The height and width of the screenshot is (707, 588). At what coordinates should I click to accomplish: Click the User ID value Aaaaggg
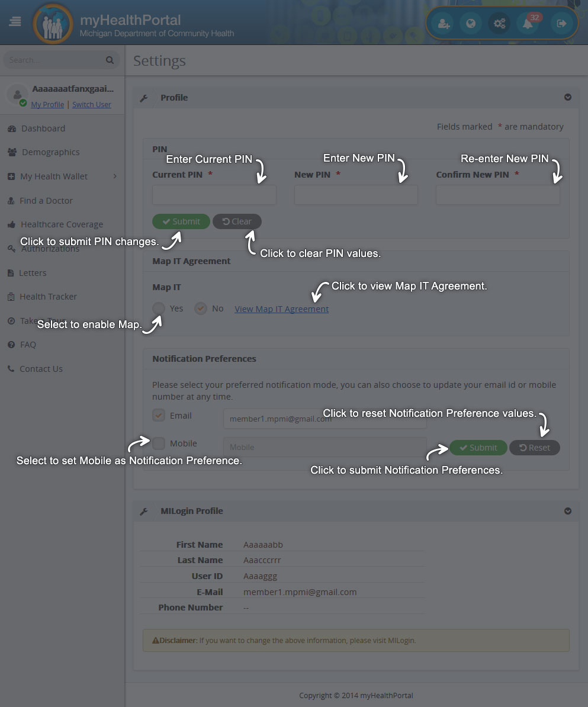pos(260,576)
